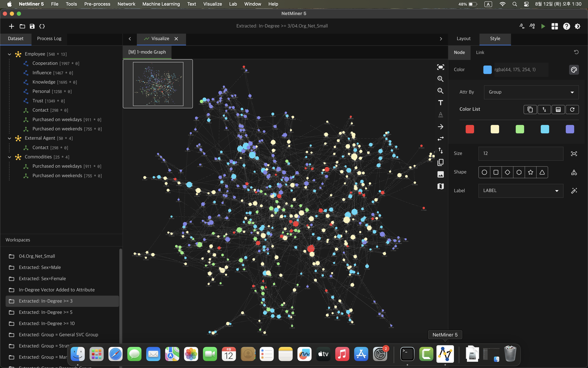The height and width of the screenshot is (368, 588).
Task: Select hexagon node shape
Action: click(x=519, y=172)
